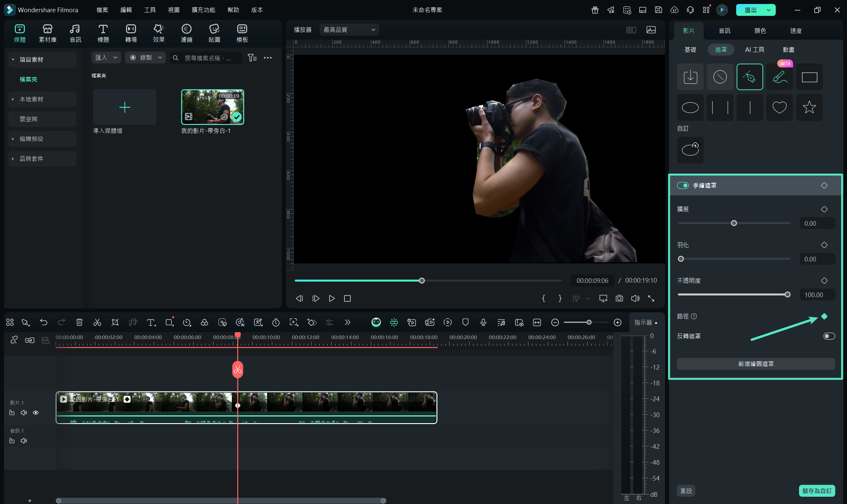
Task: Toggle the 手繪遮罩 mask switch off
Action: 683,185
